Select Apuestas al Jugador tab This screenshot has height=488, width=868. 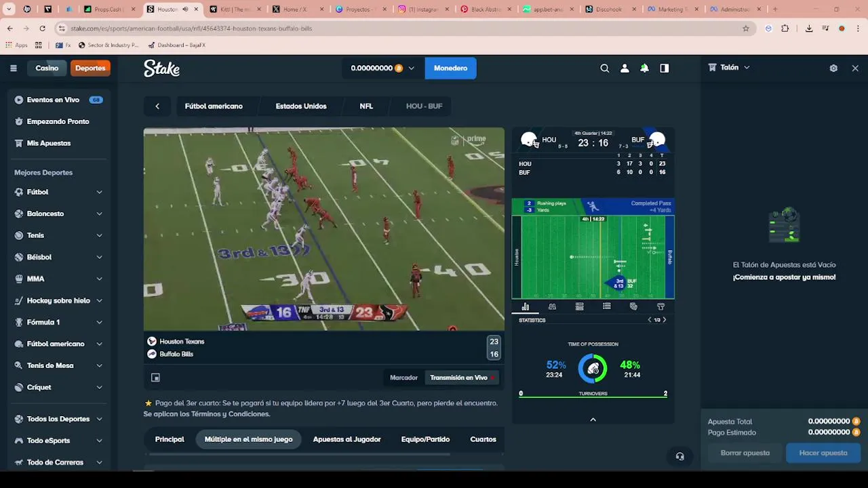coord(347,439)
